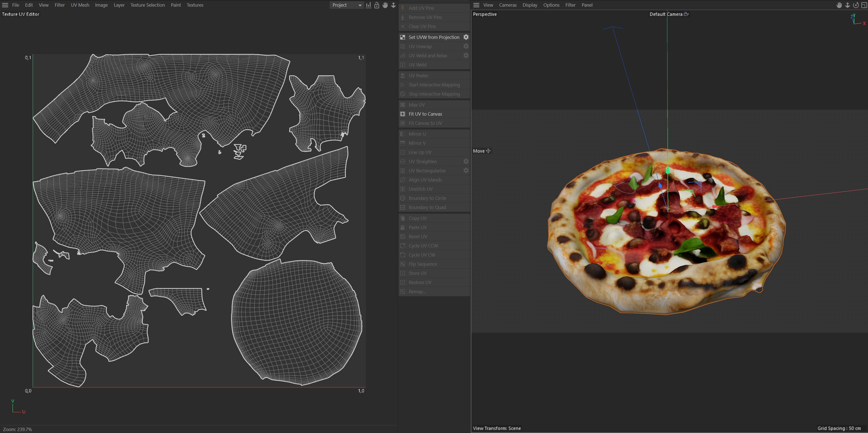Click the Fit UV to Canvas command
Image resolution: width=868 pixels, height=433 pixels.
coord(425,114)
